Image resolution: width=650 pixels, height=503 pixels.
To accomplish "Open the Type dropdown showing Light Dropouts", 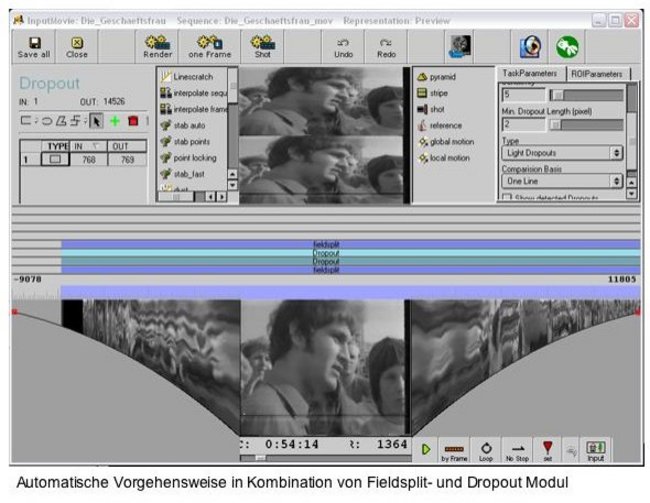I will pyautogui.click(x=562, y=153).
